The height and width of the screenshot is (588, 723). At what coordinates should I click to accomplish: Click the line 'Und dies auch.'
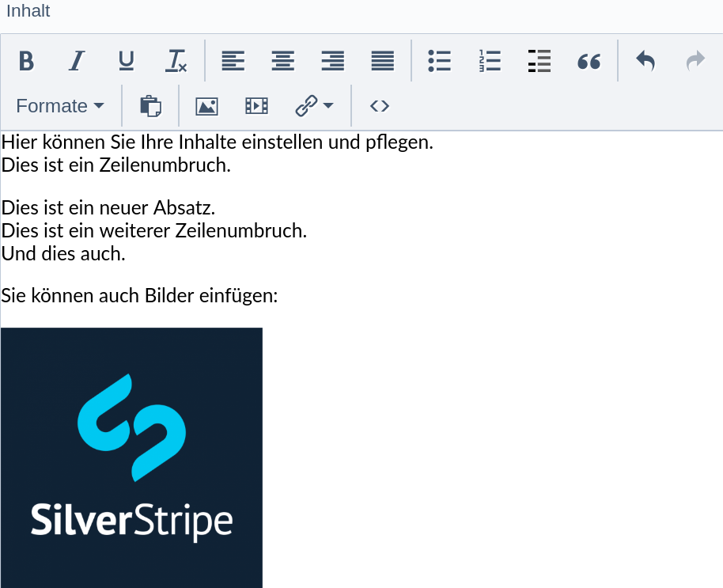[x=63, y=254]
